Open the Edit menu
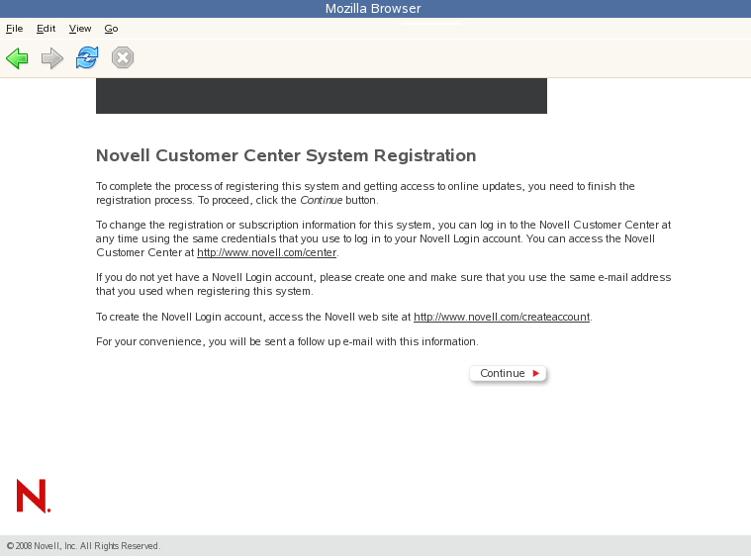Screen dimensions: 751x560 pos(46,29)
